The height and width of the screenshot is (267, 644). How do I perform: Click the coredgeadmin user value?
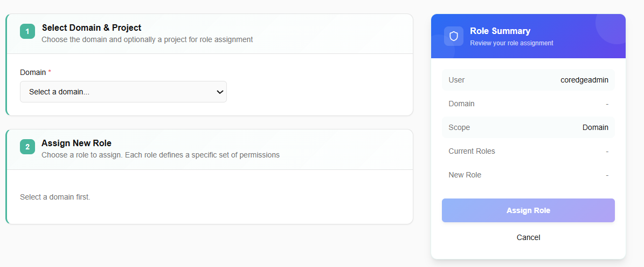[584, 80]
